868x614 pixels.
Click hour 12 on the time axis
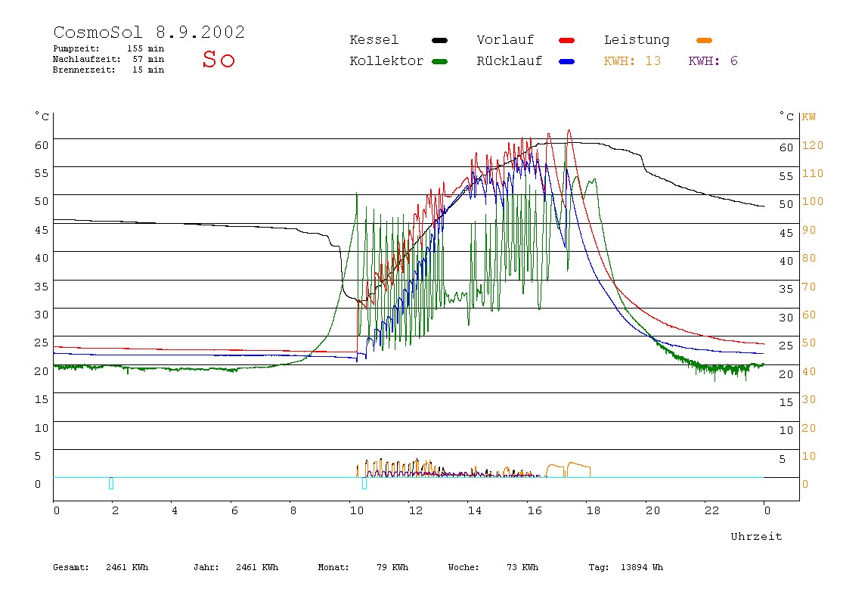pyautogui.click(x=416, y=510)
